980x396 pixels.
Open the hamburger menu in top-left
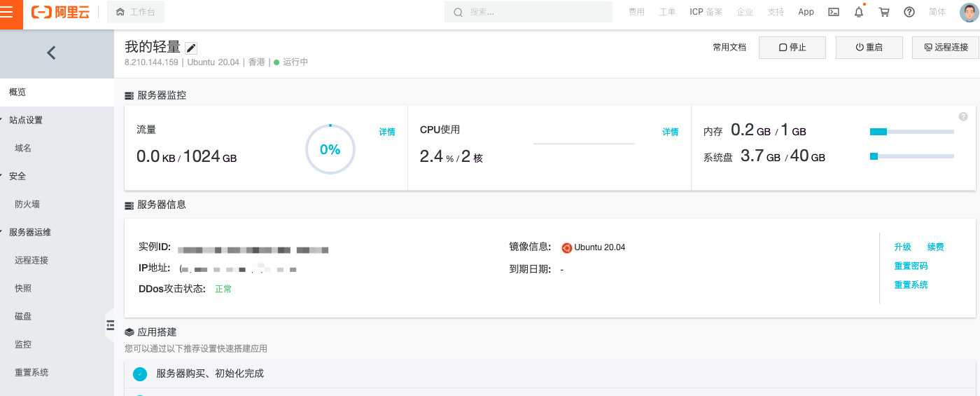(11, 13)
